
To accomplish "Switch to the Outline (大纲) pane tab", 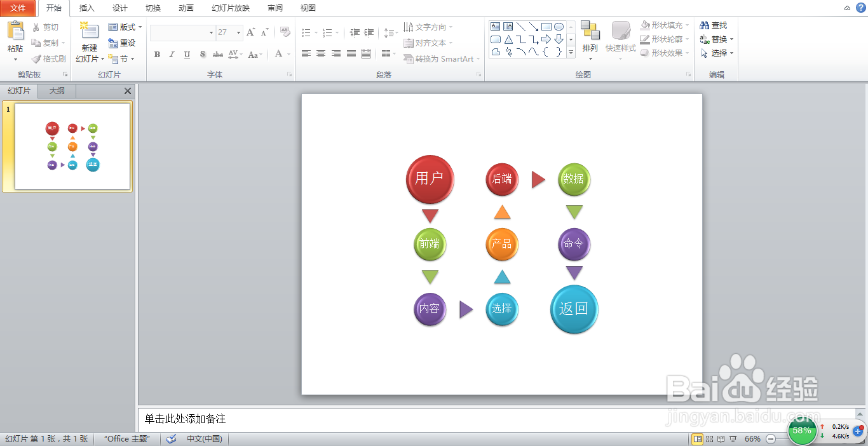I will point(57,91).
